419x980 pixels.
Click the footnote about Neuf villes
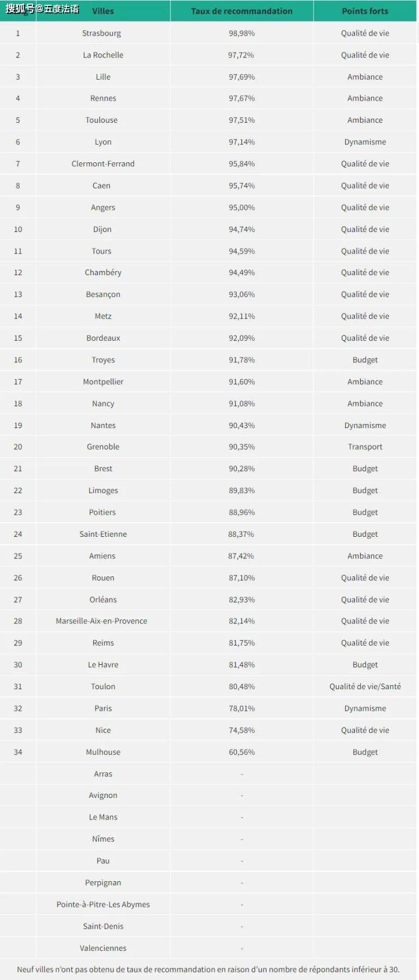click(x=208, y=970)
